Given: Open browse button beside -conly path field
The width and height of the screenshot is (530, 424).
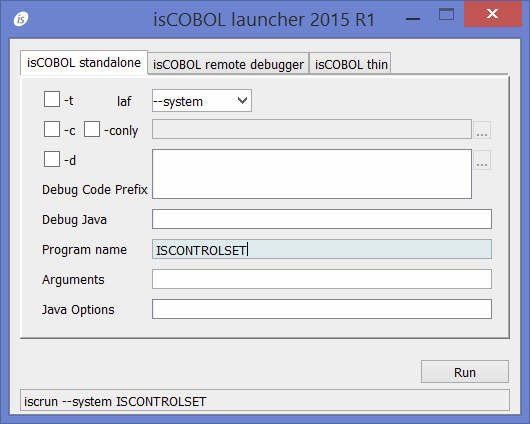Looking at the screenshot, I should coord(482,130).
